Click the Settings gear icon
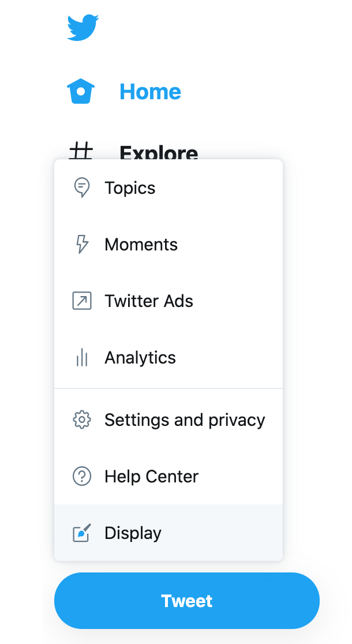Screen dimensions: 352x644 pos(82,420)
